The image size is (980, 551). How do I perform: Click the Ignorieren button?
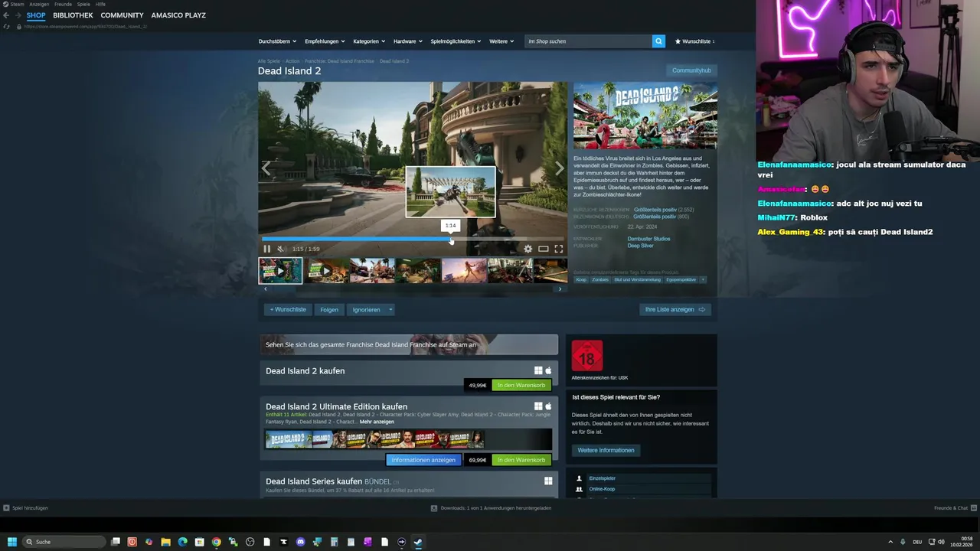click(366, 310)
